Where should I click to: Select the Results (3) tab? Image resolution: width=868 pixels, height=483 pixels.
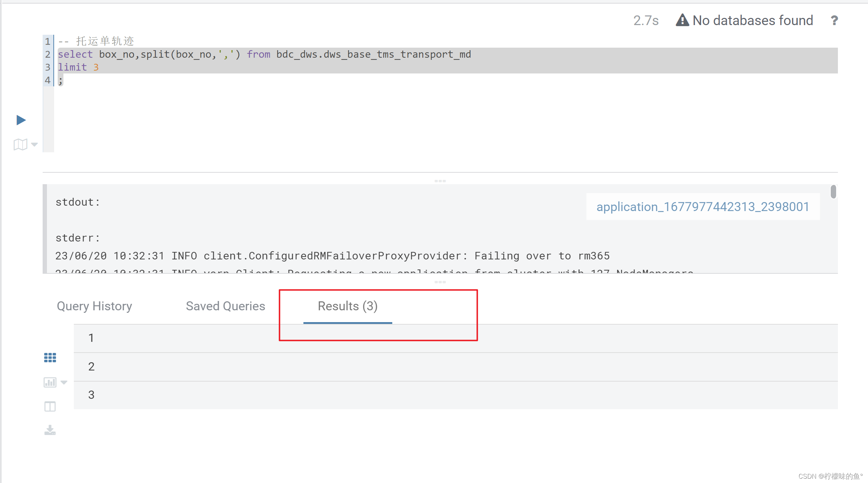pos(347,306)
